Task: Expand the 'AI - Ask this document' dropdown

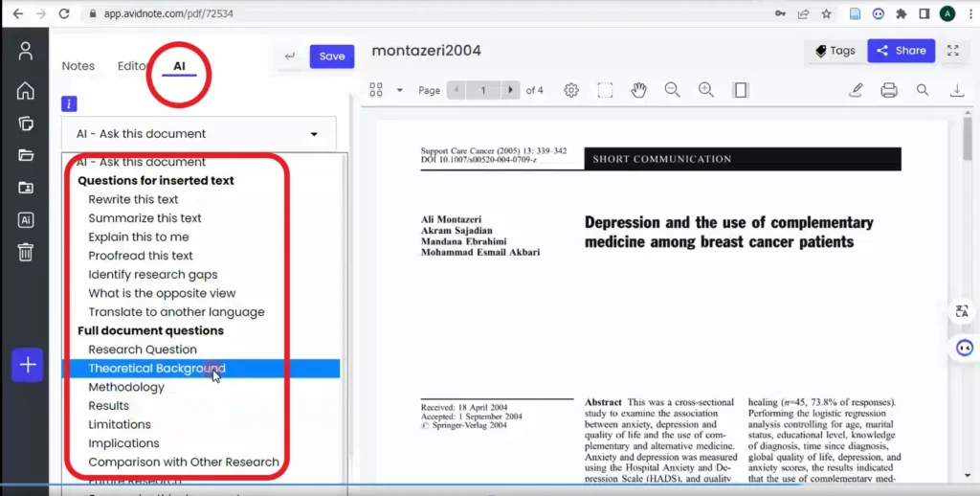Action: pyautogui.click(x=199, y=134)
